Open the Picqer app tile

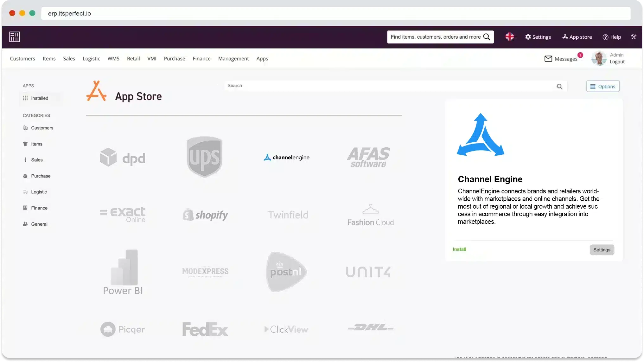click(x=123, y=329)
